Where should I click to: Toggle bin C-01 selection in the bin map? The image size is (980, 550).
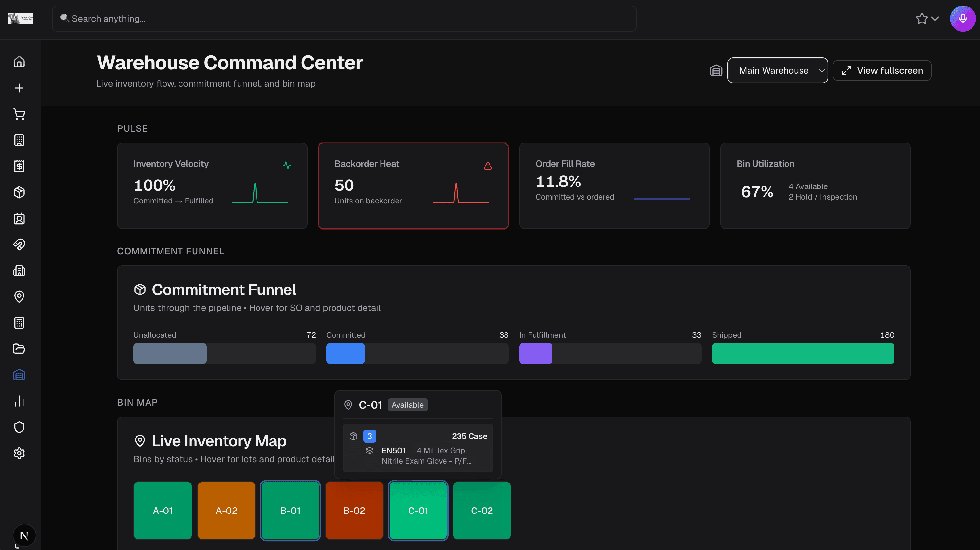[418, 511]
